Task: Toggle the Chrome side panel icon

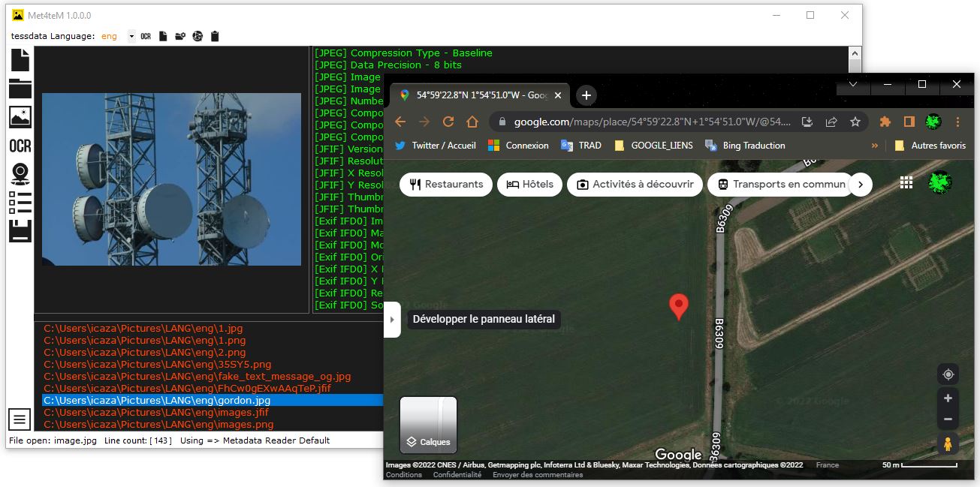Action: pyautogui.click(x=909, y=122)
